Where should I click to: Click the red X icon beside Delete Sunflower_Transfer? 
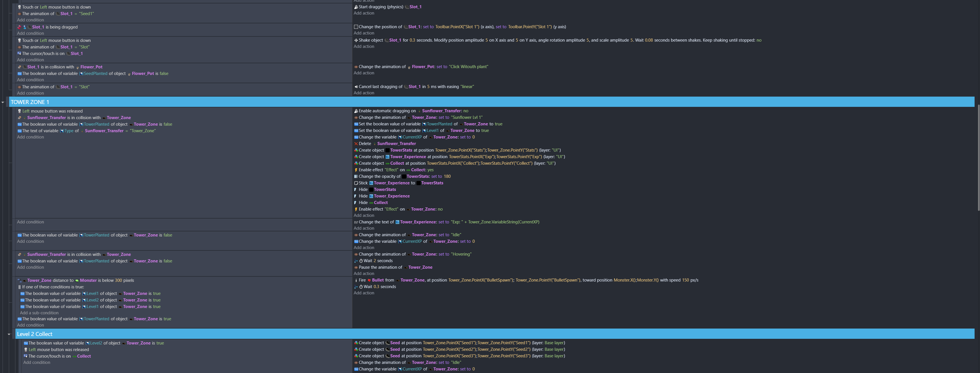(356, 144)
